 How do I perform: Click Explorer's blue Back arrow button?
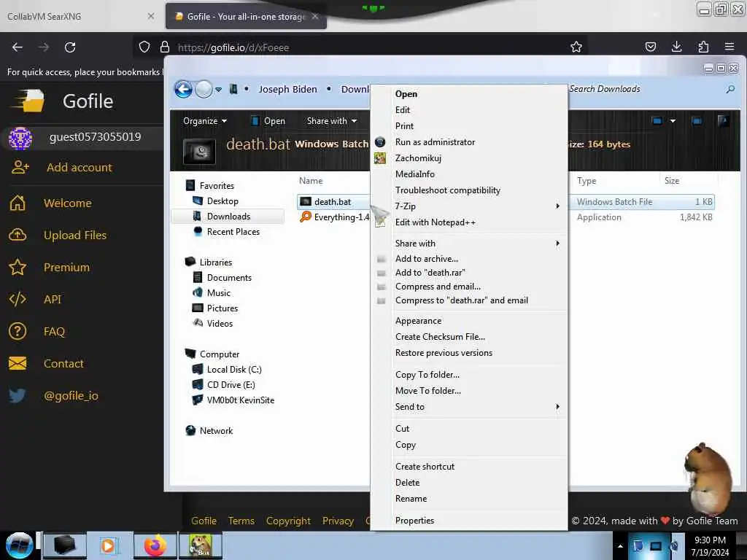[183, 89]
